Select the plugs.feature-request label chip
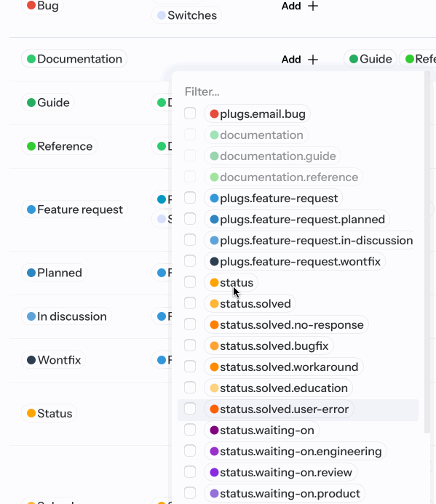This screenshot has height=504, width=436. point(273,199)
